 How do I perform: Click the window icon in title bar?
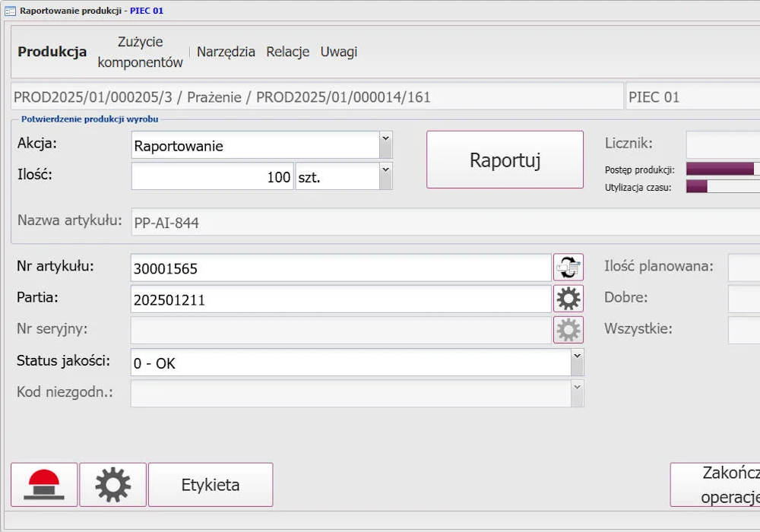(10, 11)
